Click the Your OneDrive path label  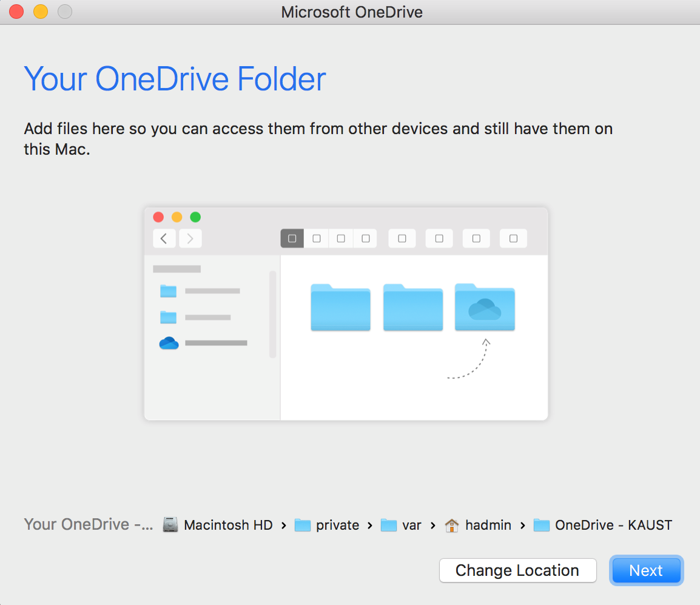(87, 524)
